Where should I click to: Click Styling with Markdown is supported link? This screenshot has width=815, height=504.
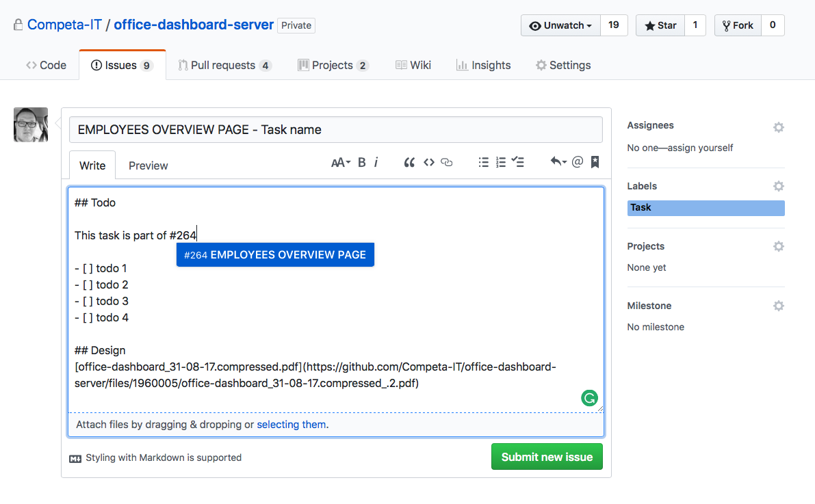[x=164, y=457]
